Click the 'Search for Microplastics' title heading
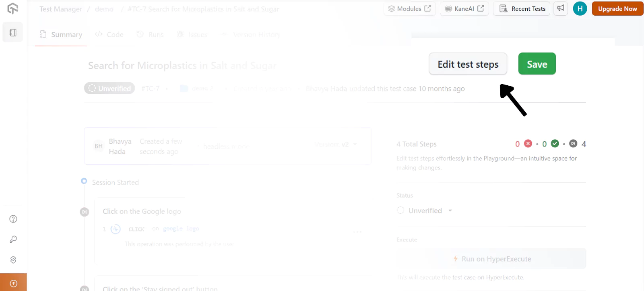644x291 pixels. [x=182, y=66]
